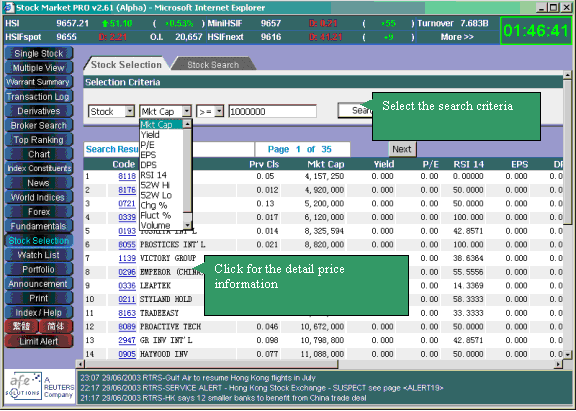Open the Chart sidebar button
The height and width of the screenshot is (411, 576).
pos(39,154)
